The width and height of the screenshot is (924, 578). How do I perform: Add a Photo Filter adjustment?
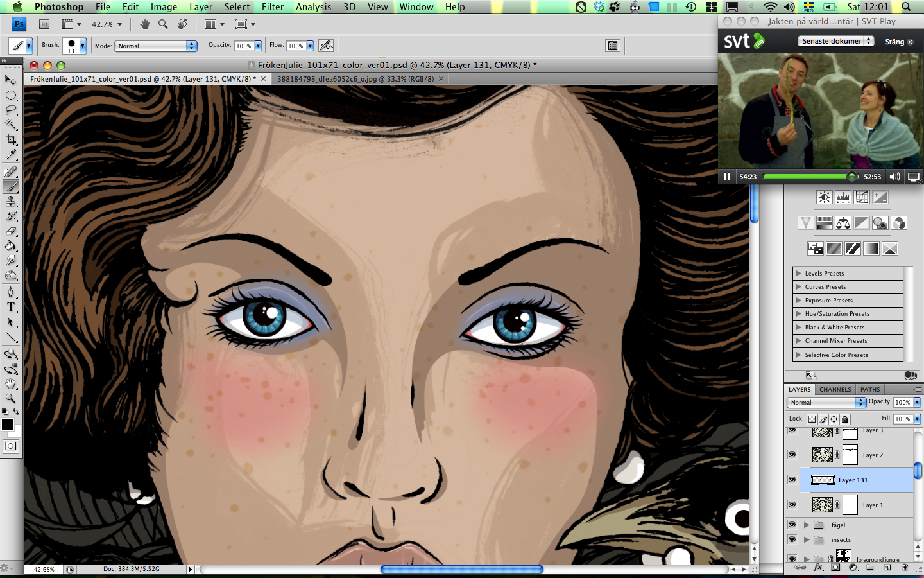(880, 223)
